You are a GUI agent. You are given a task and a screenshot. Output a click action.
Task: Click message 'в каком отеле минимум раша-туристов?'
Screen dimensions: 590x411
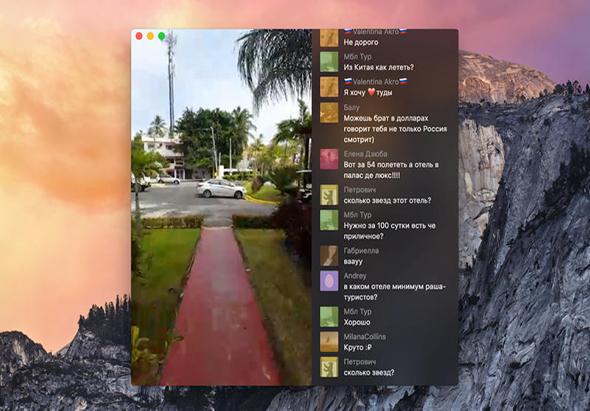[394, 292]
